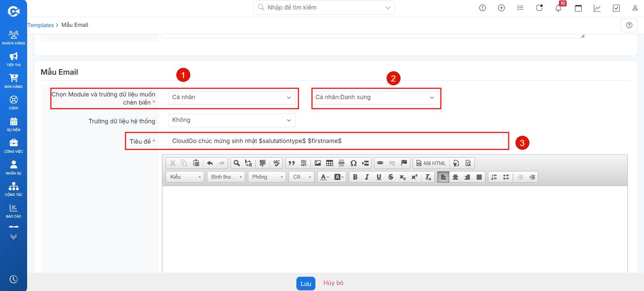Open the Sự Kiện events module

[x=14, y=124]
